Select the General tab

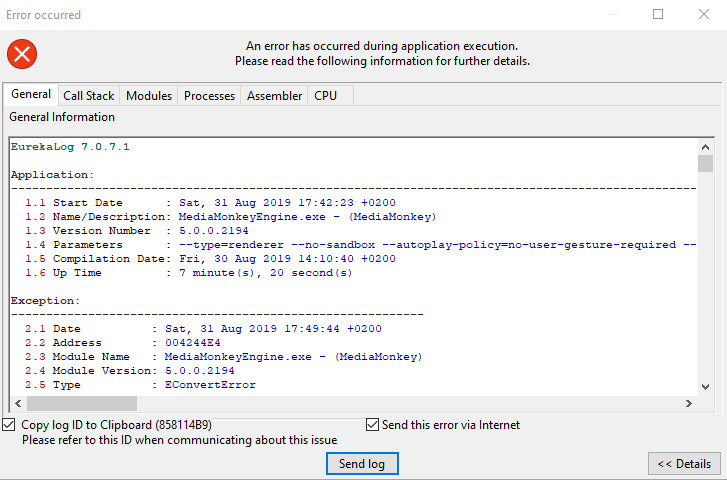pyautogui.click(x=31, y=95)
